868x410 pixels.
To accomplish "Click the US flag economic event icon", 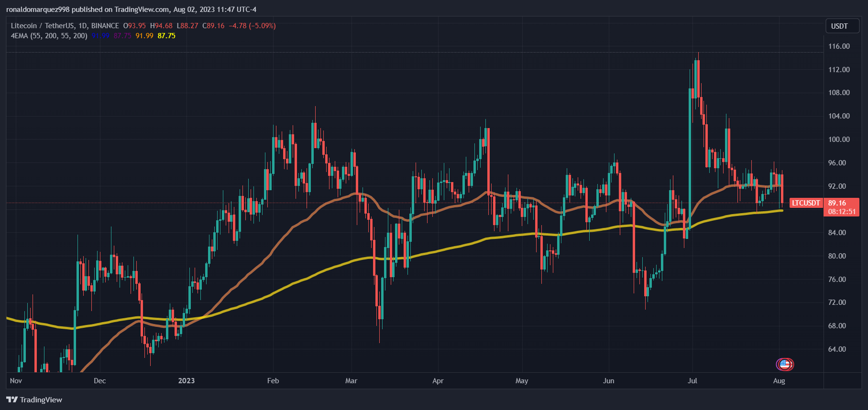I will [x=785, y=365].
